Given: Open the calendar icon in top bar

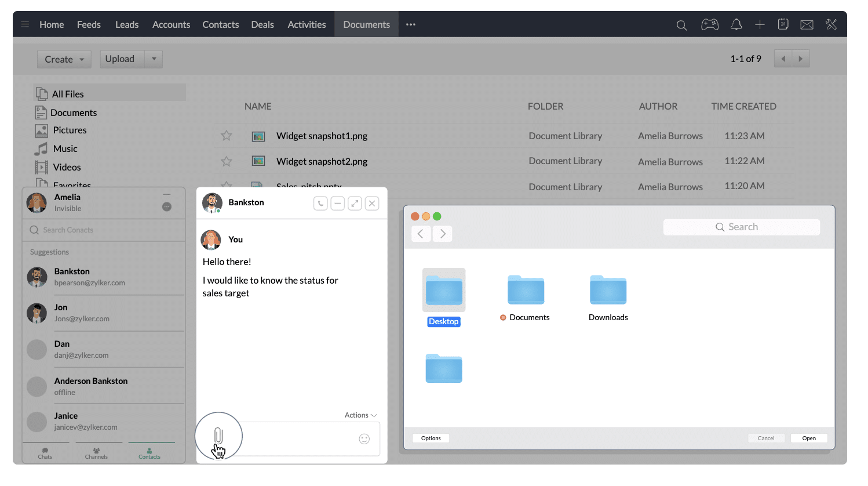Looking at the screenshot, I should [x=783, y=24].
